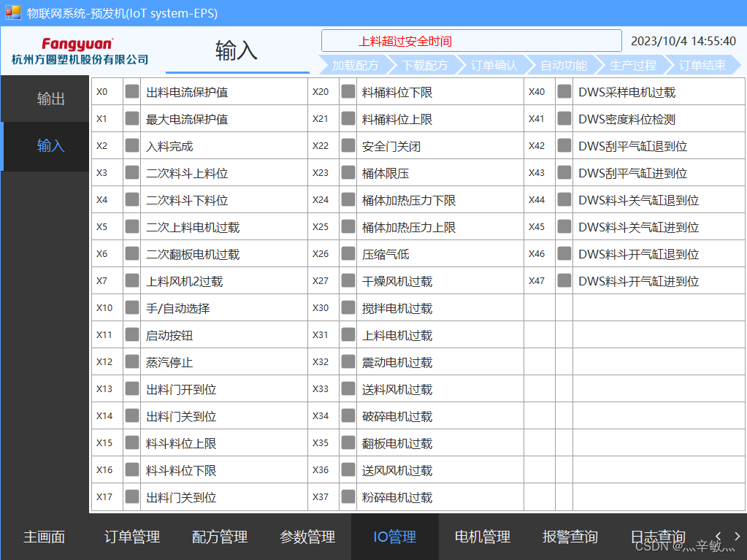Open 订单管理 from the bottom bar

pyautogui.click(x=132, y=537)
